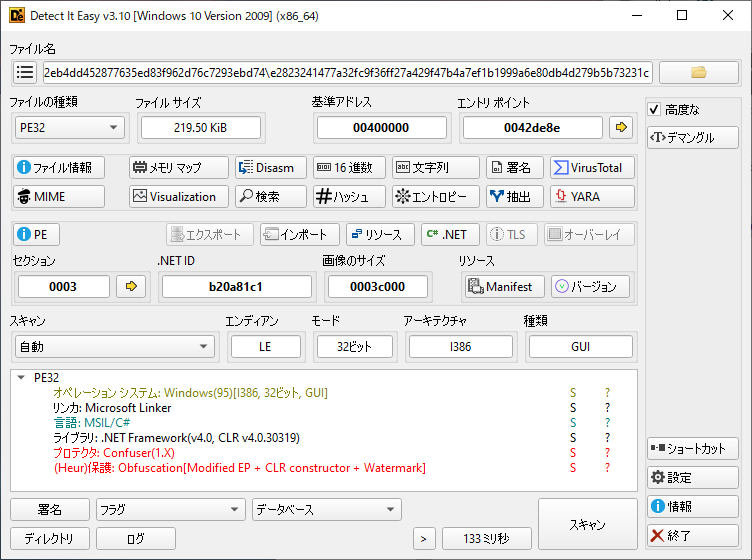
Task: Open the インポート imports table
Action: 300,234
